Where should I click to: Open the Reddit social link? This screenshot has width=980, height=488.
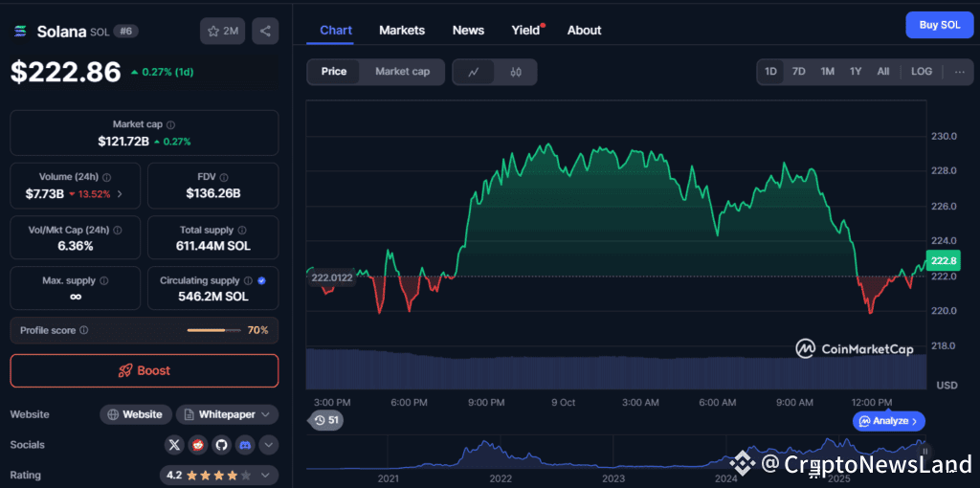pyautogui.click(x=198, y=445)
